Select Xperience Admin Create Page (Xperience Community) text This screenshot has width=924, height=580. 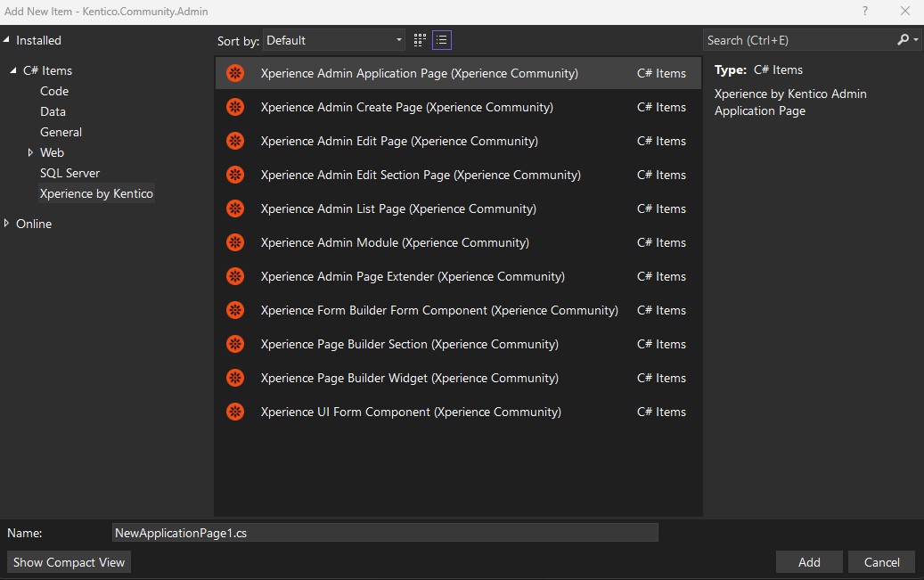coord(407,107)
